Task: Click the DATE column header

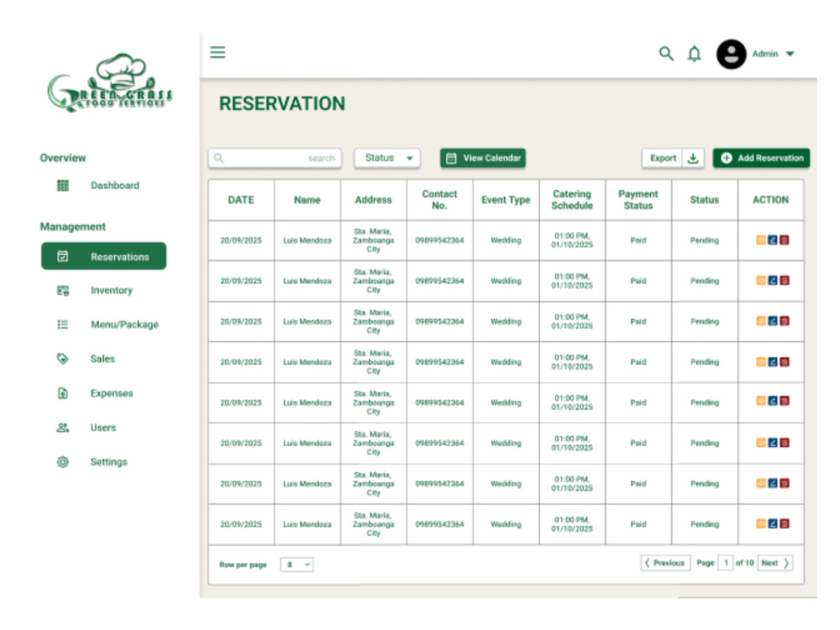Action: point(241,200)
